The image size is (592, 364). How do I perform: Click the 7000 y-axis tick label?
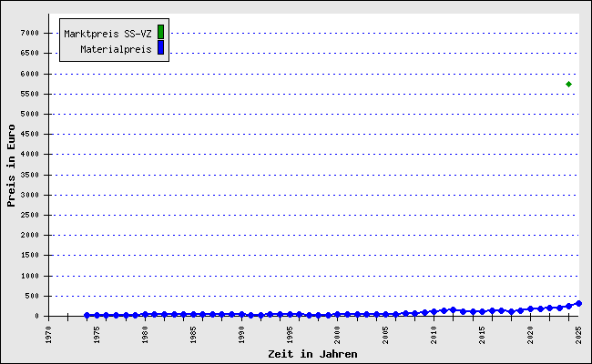[x=30, y=33]
